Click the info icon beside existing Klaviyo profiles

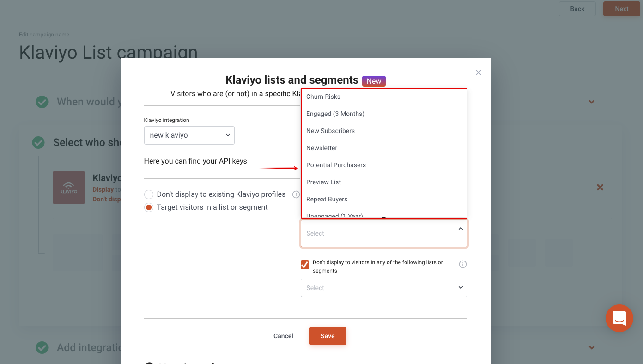[x=296, y=194]
